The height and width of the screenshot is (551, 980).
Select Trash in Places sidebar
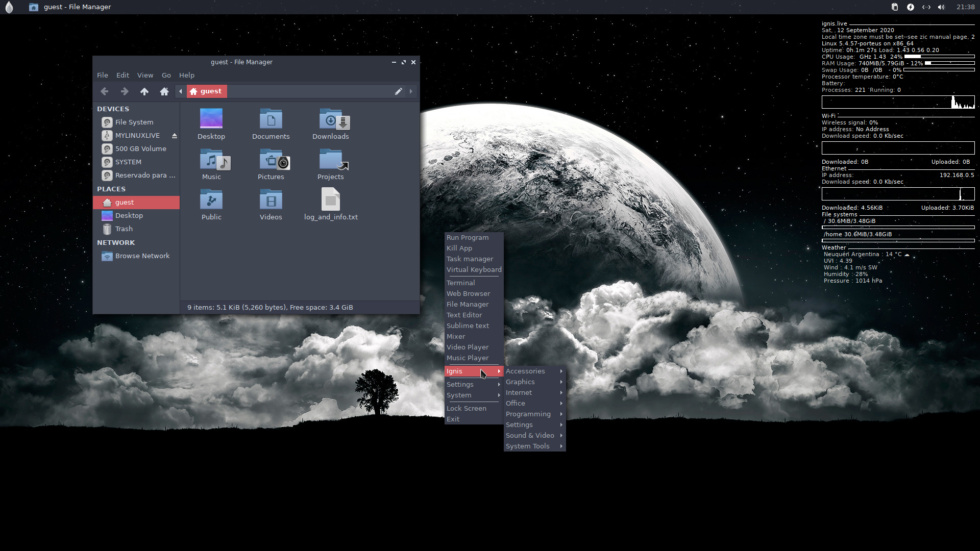click(124, 229)
